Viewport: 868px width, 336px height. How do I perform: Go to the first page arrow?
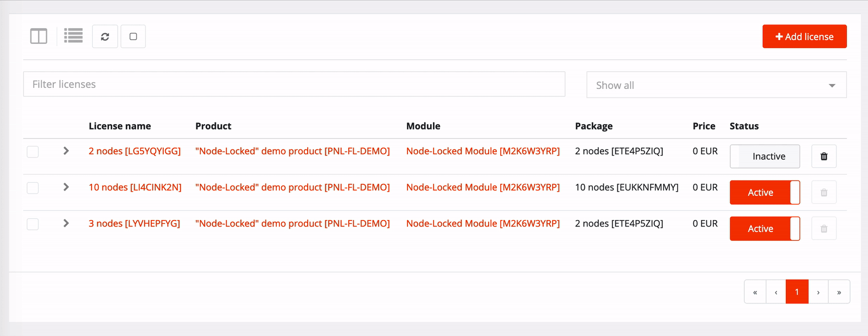pyautogui.click(x=755, y=292)
